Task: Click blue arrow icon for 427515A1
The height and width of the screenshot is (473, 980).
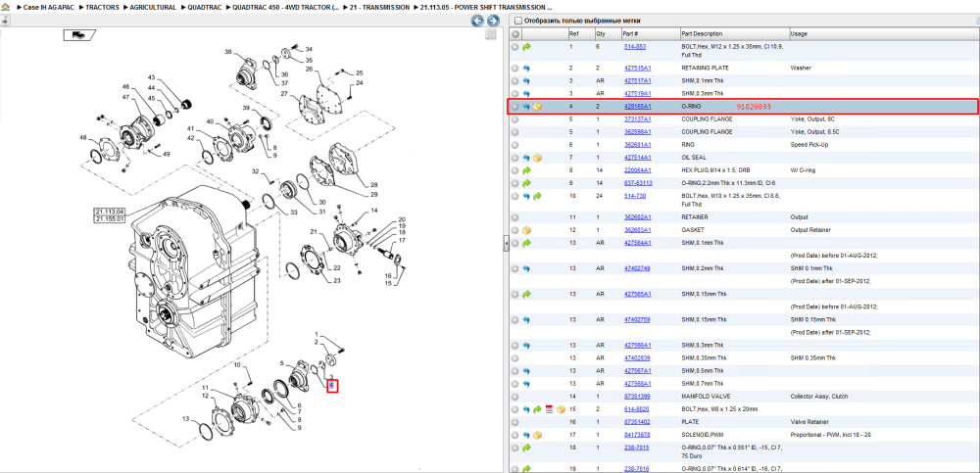Action: tap(526, 69)
